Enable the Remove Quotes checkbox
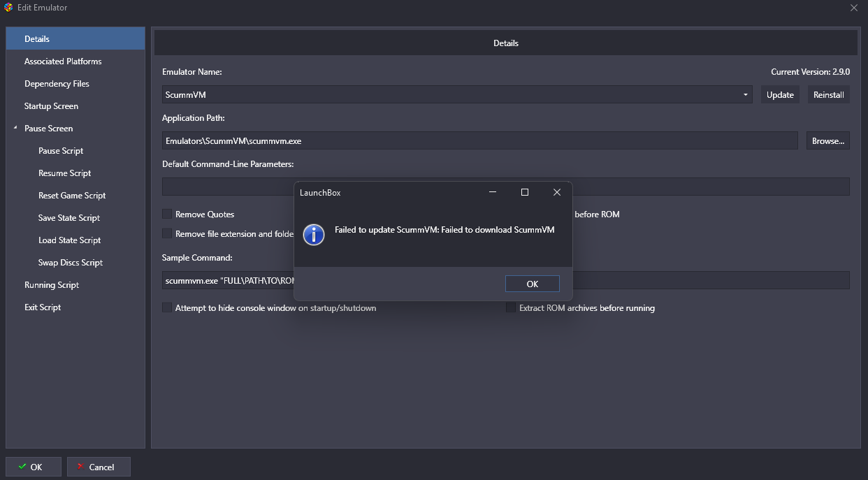Viewport: 868px width, 480px height. click(167, 214)
